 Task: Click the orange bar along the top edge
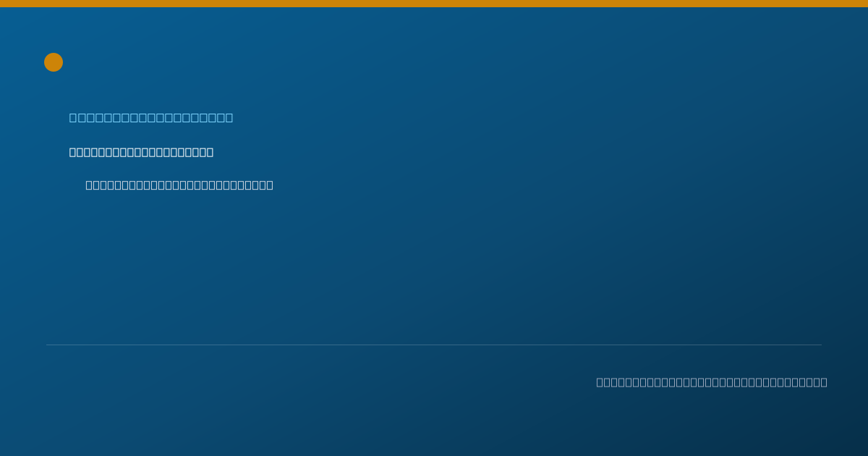click(434, 4)
